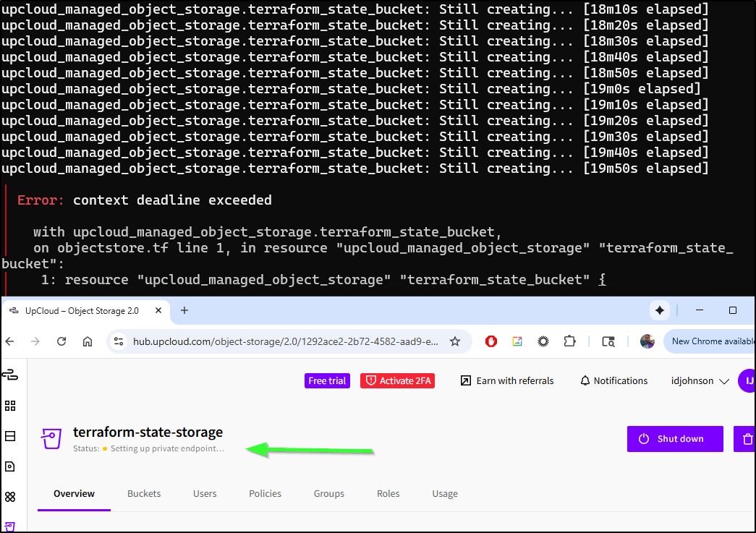Switch to the Roles tab
The image size is (756, 533).
pyautogui.click(x=388, y=493)
